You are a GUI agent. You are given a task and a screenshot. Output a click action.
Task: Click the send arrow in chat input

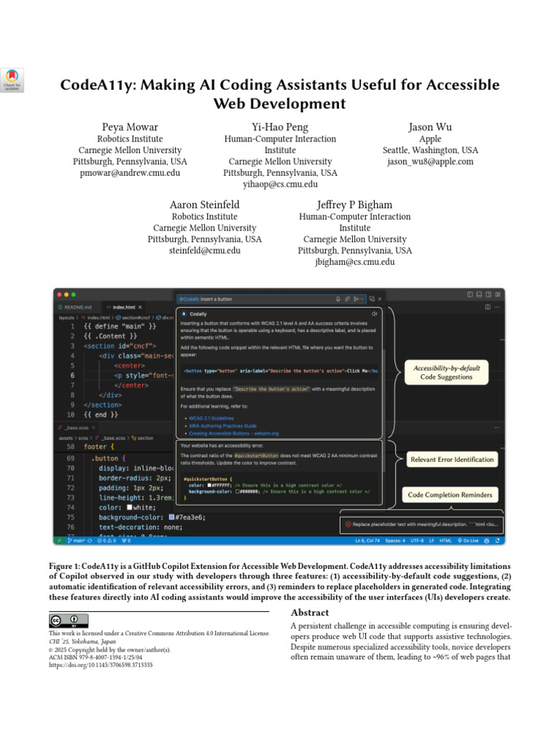click(x=356, y=299)
